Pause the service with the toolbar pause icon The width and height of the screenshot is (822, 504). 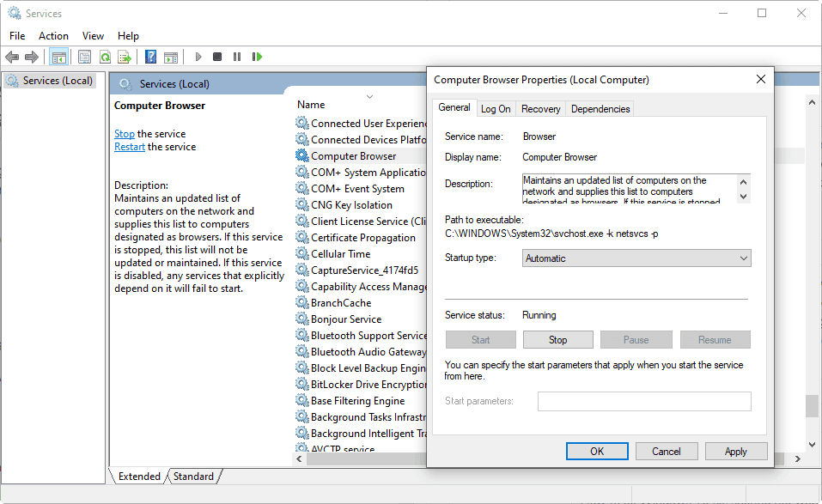[236, 57]
